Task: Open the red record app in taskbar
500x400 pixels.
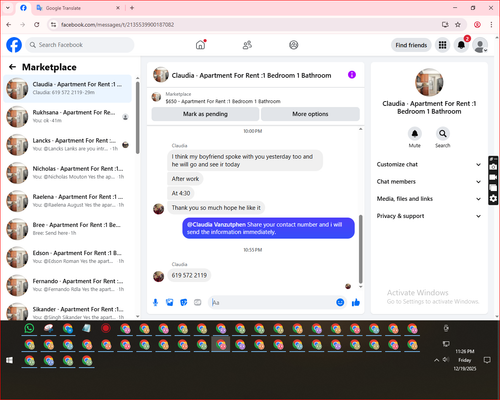Action: (x=106, y=329)
